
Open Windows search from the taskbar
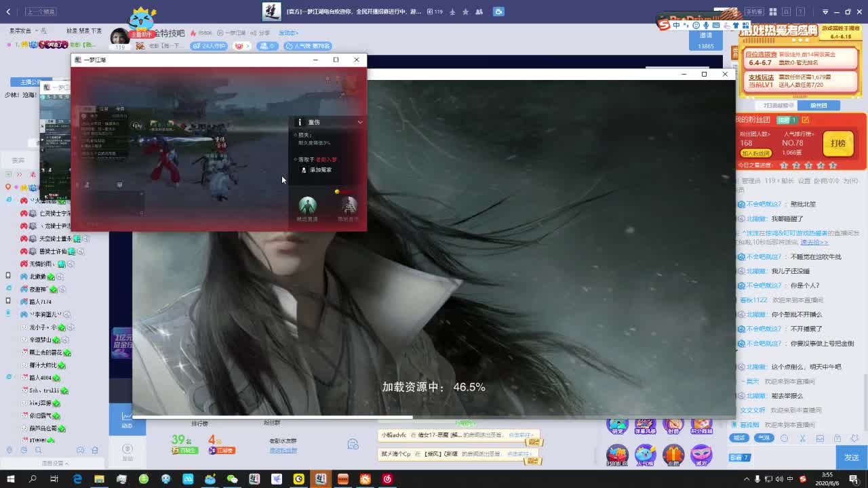click(33, 479)
